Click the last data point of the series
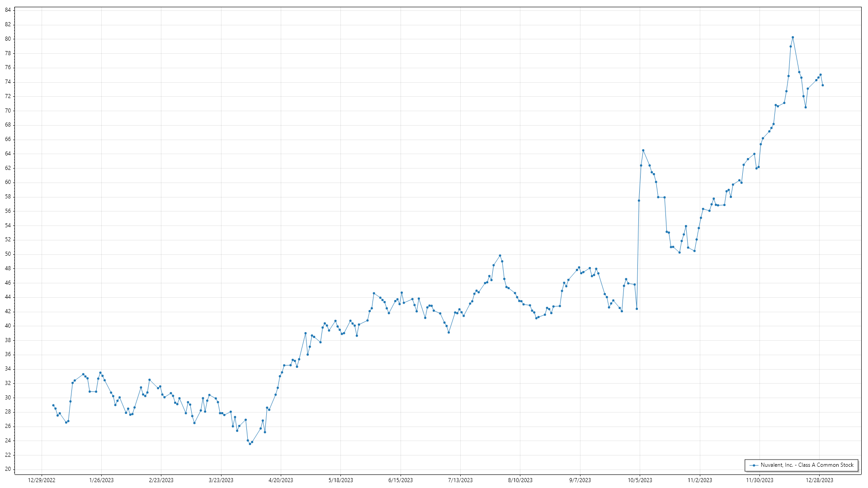 pyautogui.click(x=822, y=85)
